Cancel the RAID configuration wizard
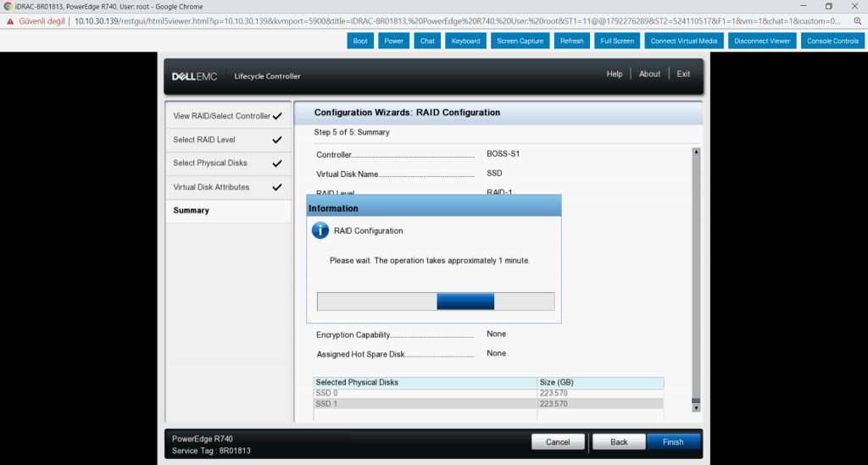This screenshot has height=465, width=868. [x=557, y=442]
